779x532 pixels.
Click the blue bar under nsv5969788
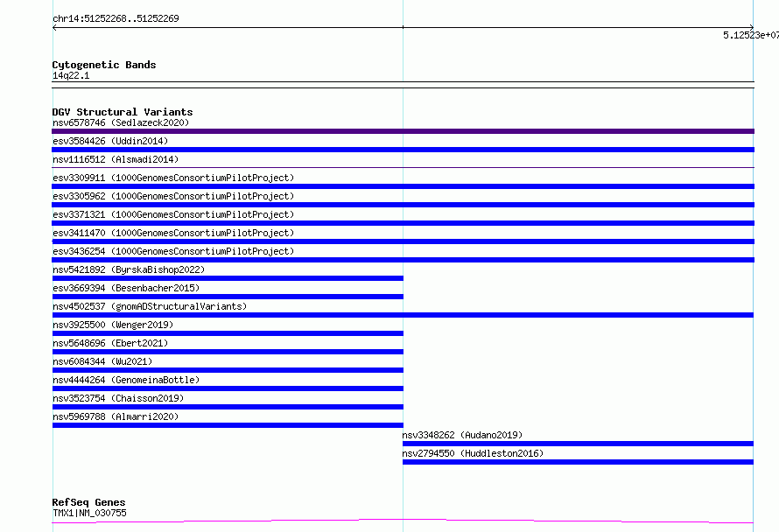[228, 425]
